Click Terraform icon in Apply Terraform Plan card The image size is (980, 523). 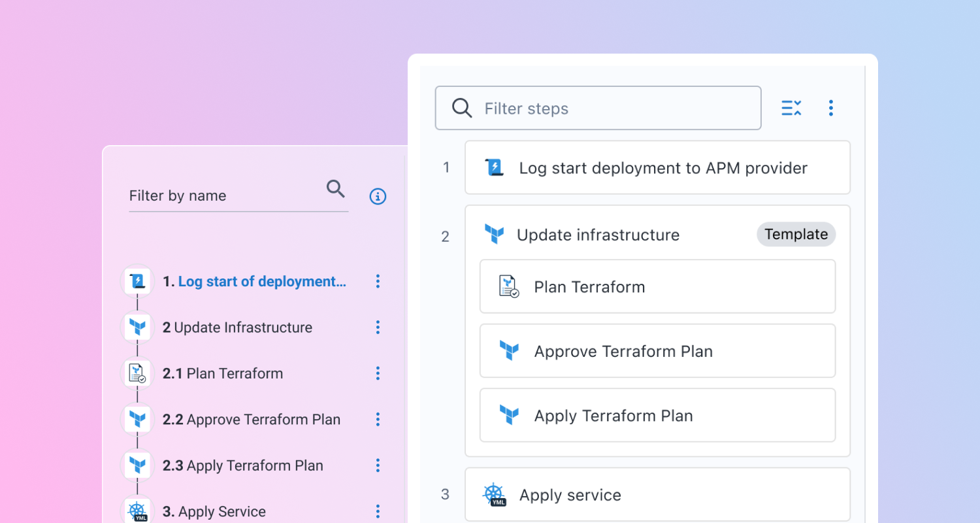[509, 415]
